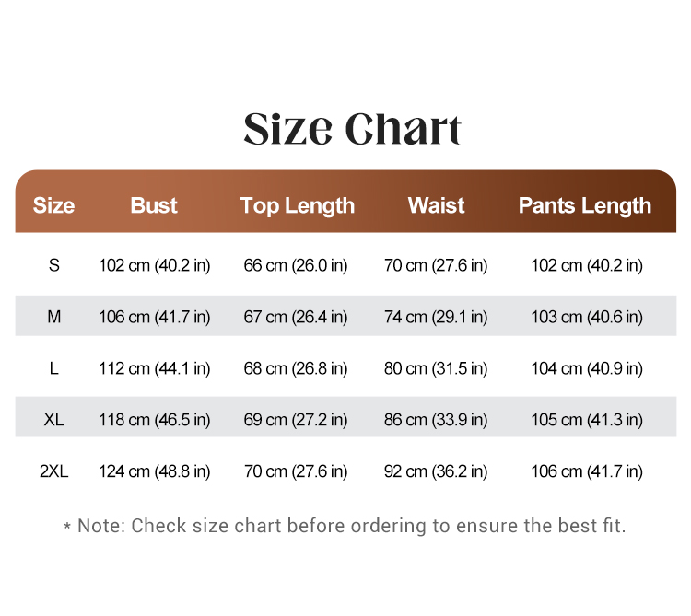Select the 66 cm (26.0 in) top length
This screenshot has width=691, height=616.
pyautogui.click(x=296, y=265)
